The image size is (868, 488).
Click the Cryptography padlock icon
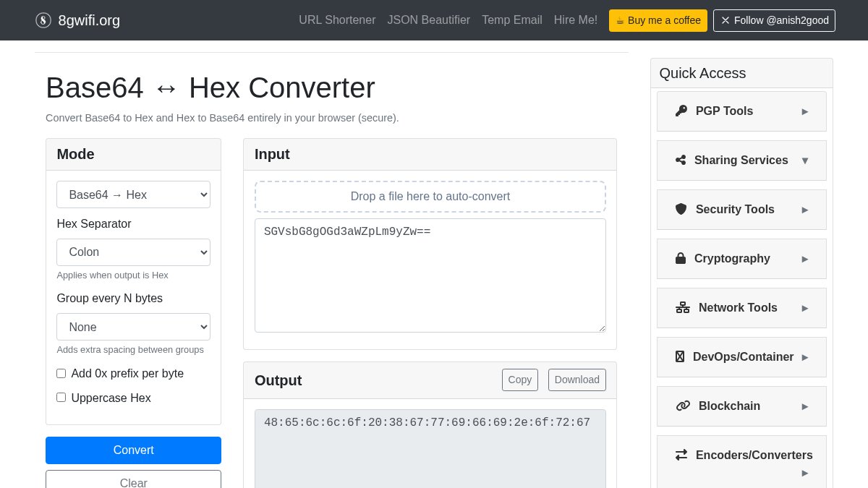681,258
